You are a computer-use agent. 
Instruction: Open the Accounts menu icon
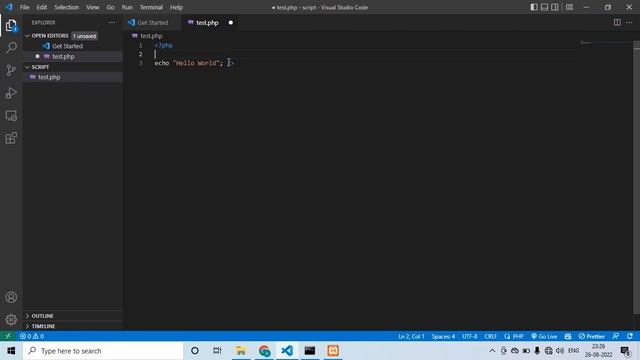pos(11,297)
